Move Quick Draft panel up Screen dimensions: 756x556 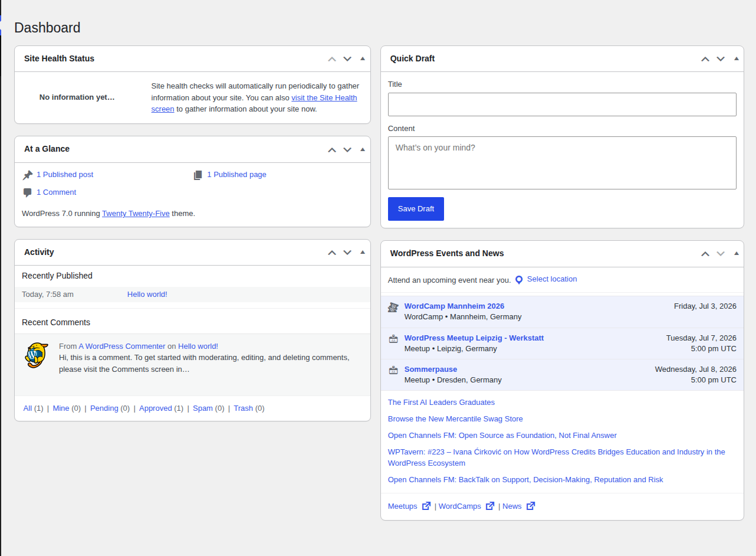[x=705, y=59]
